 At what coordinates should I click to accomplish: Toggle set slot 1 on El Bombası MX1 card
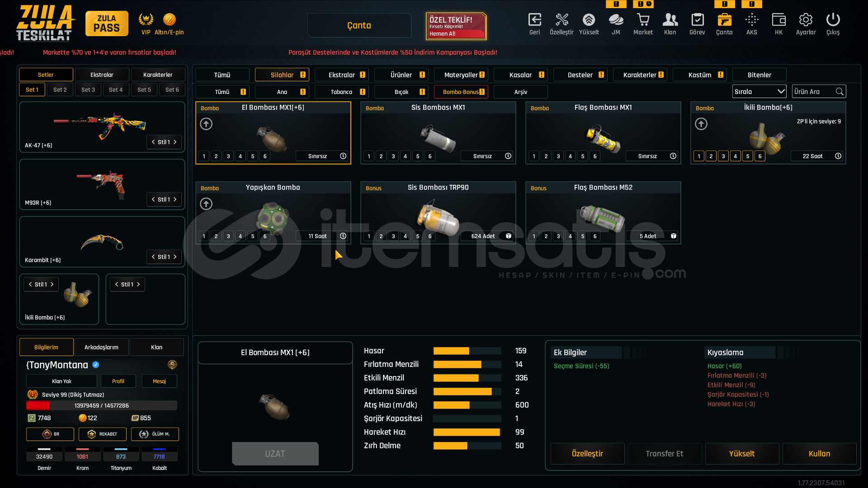[204, 156]
